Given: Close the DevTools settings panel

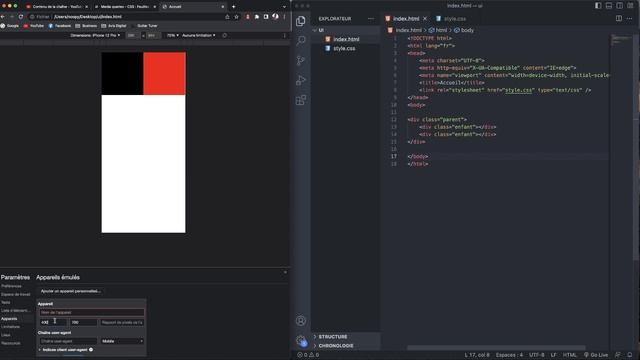Looking at the screenshot, I should point(285,272).
